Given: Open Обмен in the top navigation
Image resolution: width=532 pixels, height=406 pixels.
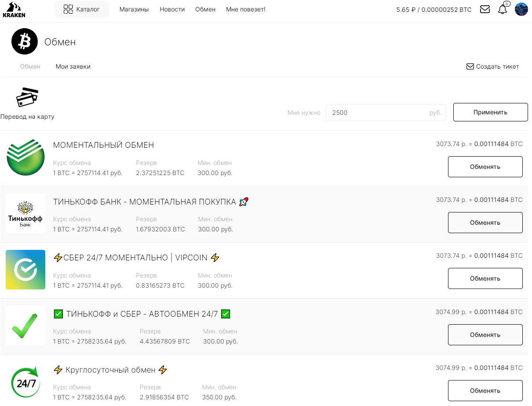Looking at the screenshot, I should click(x=205, y=9).
